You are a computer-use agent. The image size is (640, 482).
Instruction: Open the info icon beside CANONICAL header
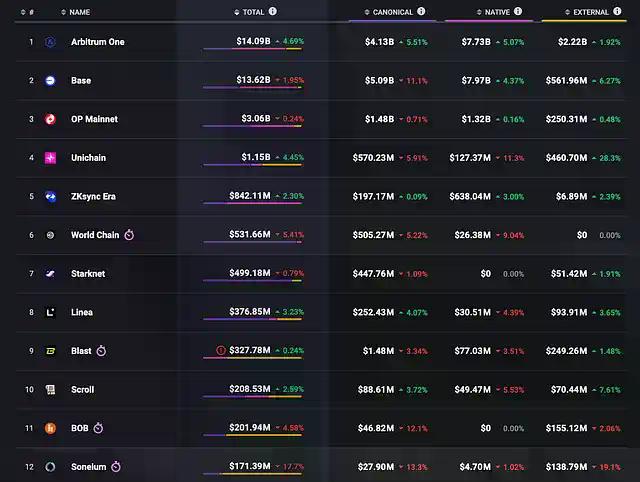coord(421,11)
